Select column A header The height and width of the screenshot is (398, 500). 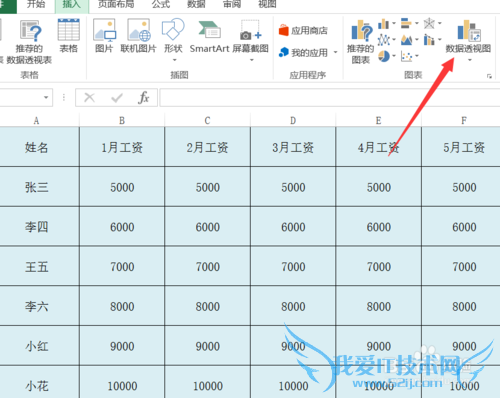click(x=36, y=120)
